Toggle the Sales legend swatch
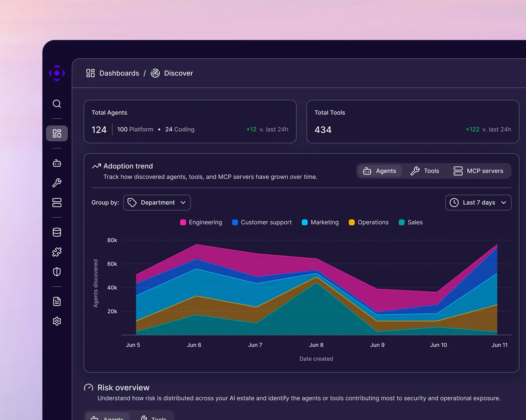Viewport: 526px width, 420px height. coord(402,223)
